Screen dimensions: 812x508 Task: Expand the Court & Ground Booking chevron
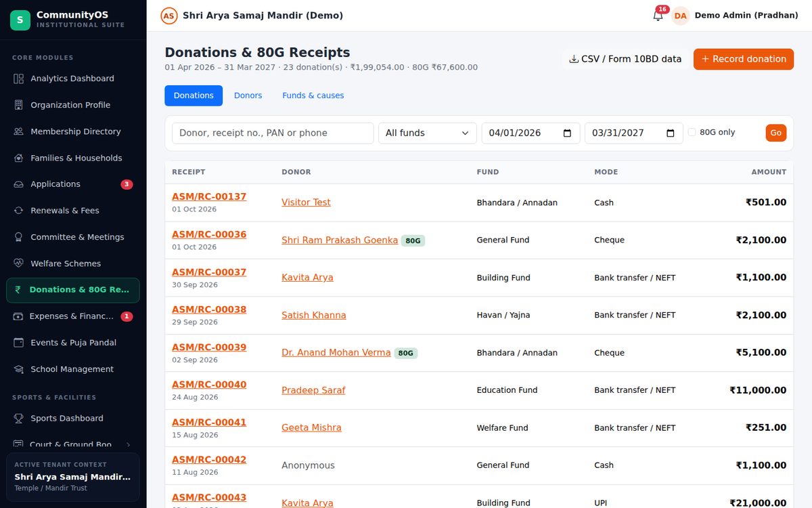click(x=128, y=445)
